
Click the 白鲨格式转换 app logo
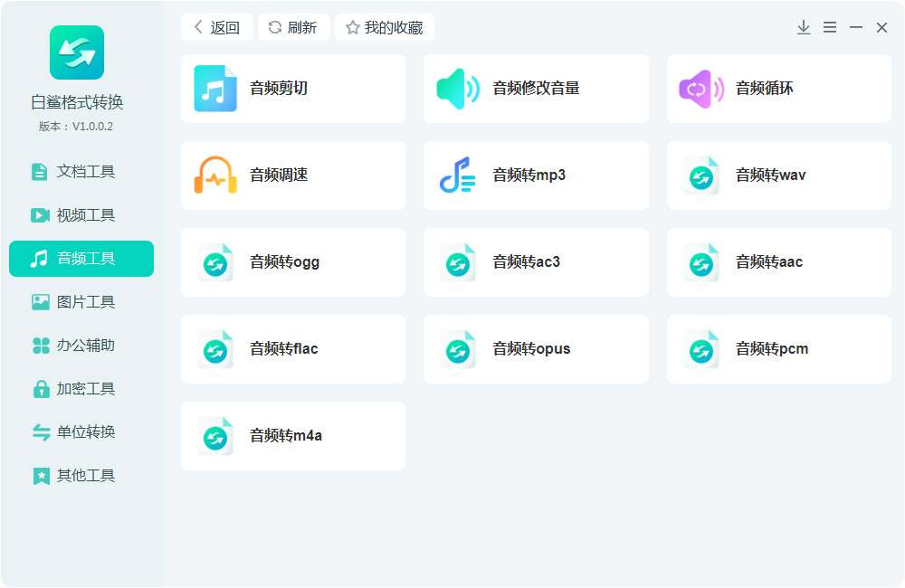coord(77,52)
